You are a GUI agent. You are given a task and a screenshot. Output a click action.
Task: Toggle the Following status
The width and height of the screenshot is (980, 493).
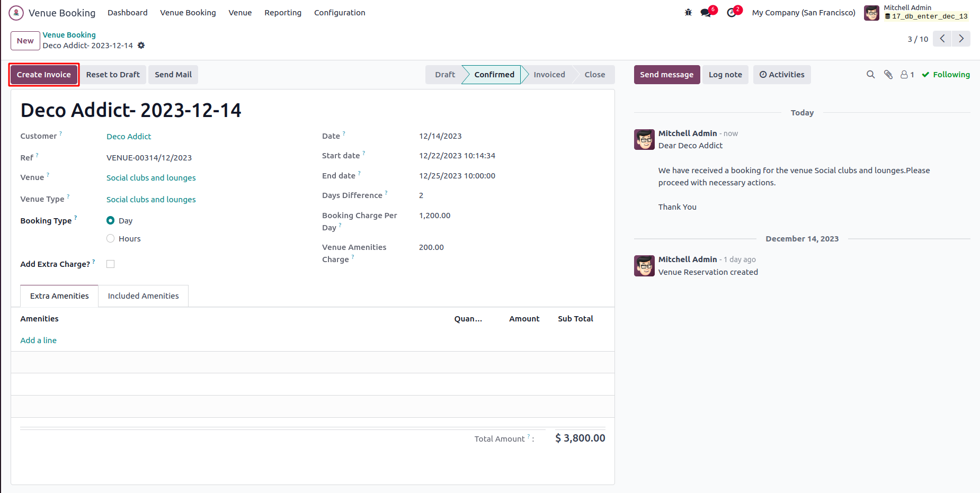[946, 75]
